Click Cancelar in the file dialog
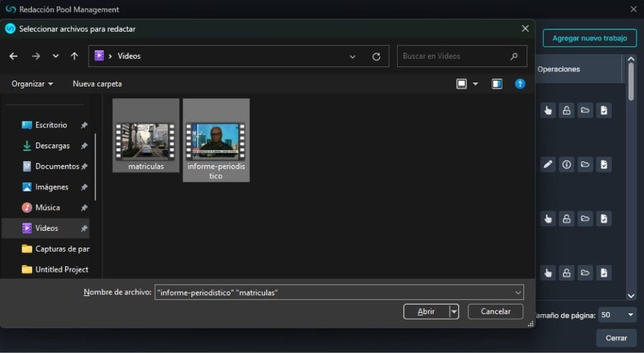 pyautogui.click(x=495, y=311)
